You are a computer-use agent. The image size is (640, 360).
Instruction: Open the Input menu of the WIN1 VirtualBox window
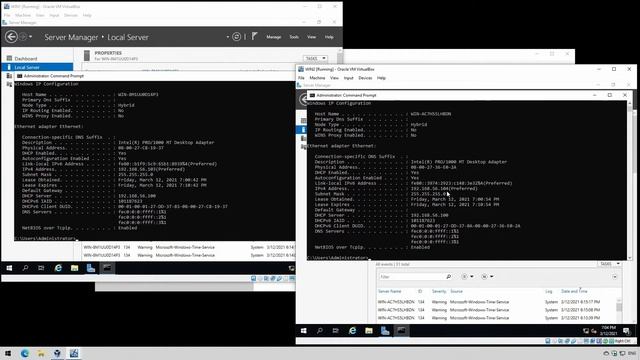pos(54,15)
